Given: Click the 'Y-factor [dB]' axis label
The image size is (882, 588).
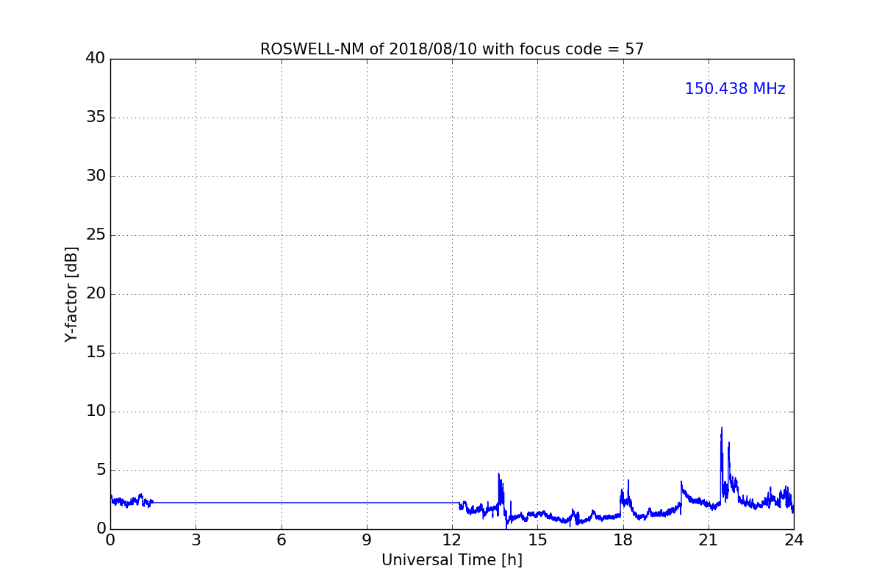Looking at the screenshot, I should click(71, 294).
